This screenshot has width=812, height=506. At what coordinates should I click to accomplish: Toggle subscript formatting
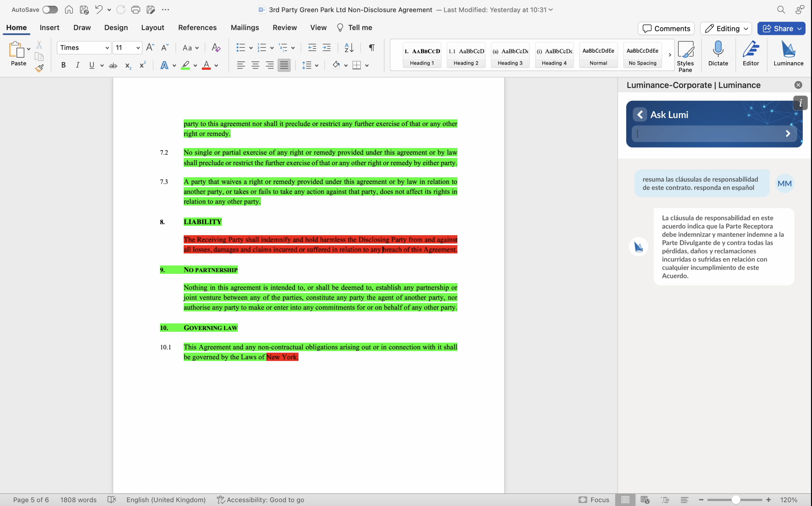(128, 66)
